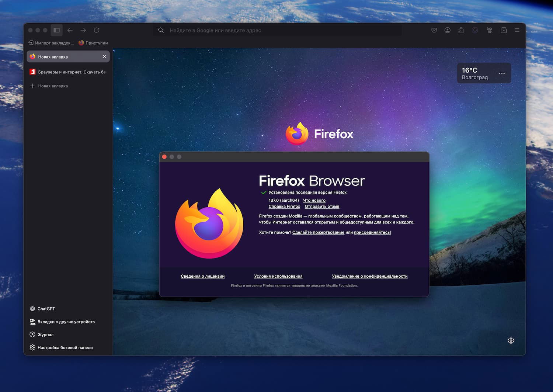The image size is (553, 392).
Task: Click the crossed-out key toolbar icon
Action: pos(490,30)
